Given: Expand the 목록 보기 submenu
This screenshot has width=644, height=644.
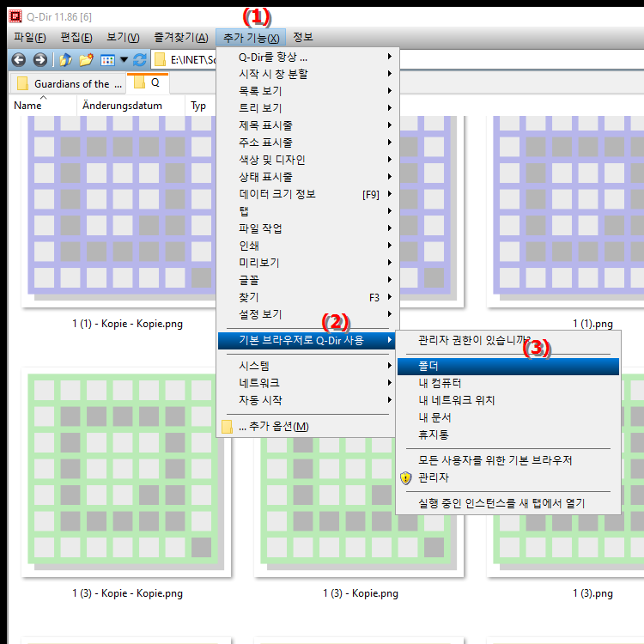Looking at the screenshot, I should coord(307,91).
